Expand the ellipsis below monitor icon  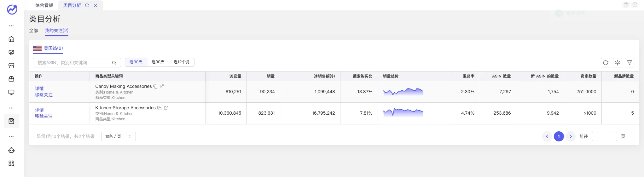coord(11,108)
